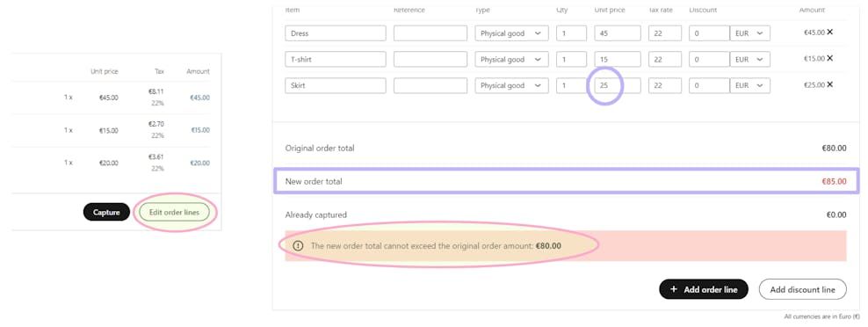Open Type dropdown for Skirt row
868x327 pixels.
click(x=511, y=85)
